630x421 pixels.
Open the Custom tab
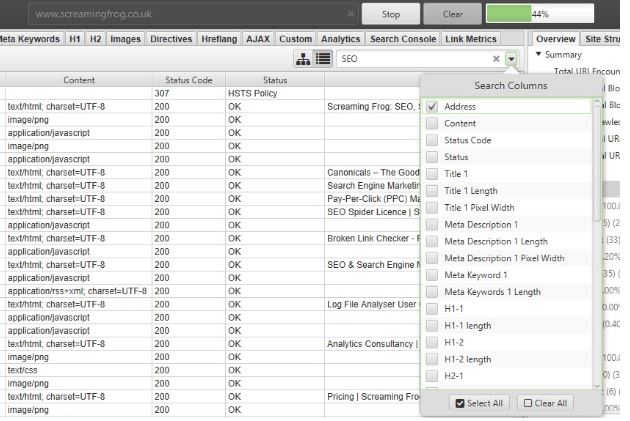point(296,39)
